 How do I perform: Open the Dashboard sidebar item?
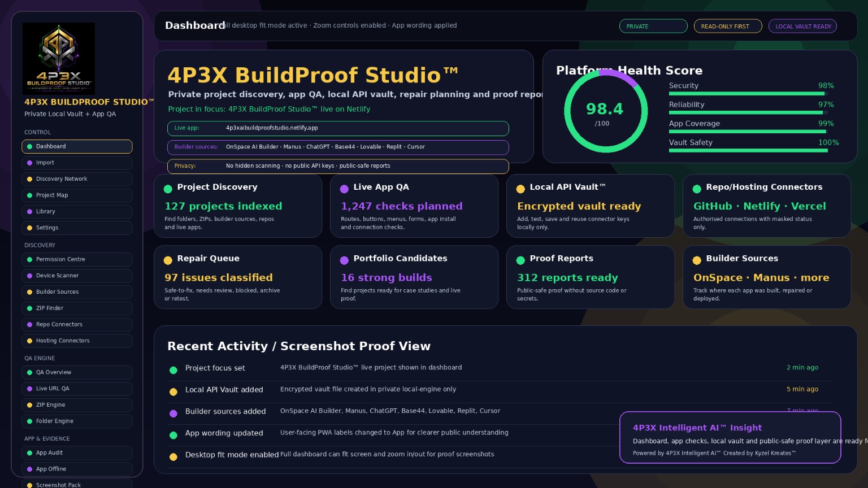tap(77, 146)
